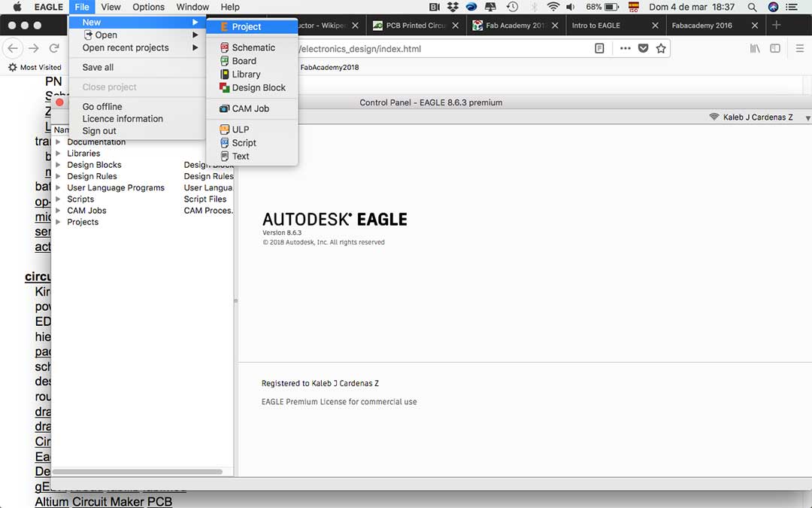The width and height of the screenshot is (812, 508).
Task: Open the Help menu
Action: 230,7
